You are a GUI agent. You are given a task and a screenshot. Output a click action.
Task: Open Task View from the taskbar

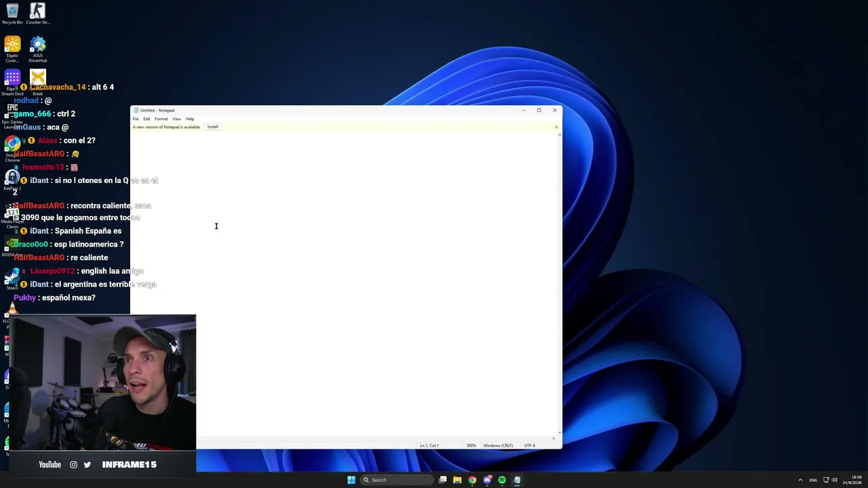coord(443,480)
